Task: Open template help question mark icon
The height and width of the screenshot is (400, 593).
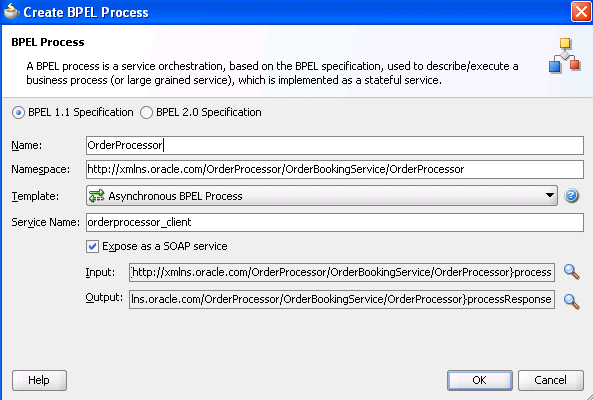Action: click(571, 195)
